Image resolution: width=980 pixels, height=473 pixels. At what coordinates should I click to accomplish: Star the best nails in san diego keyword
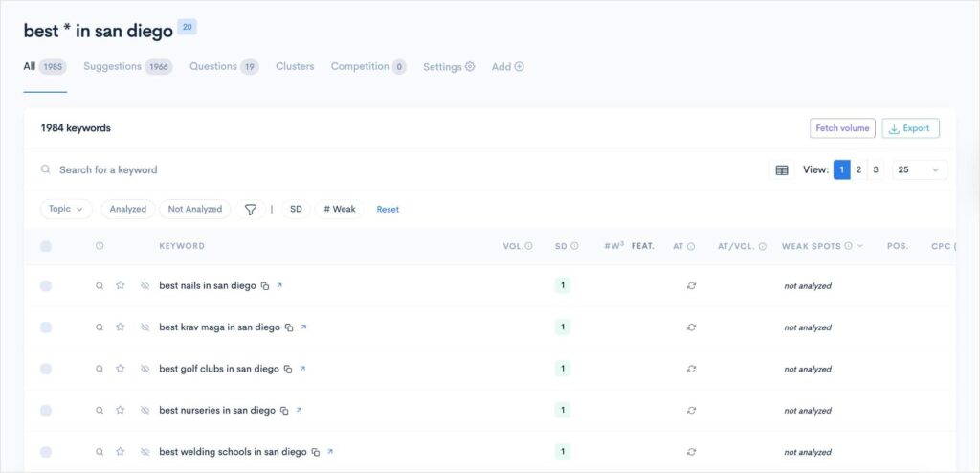tap(120, 286)
